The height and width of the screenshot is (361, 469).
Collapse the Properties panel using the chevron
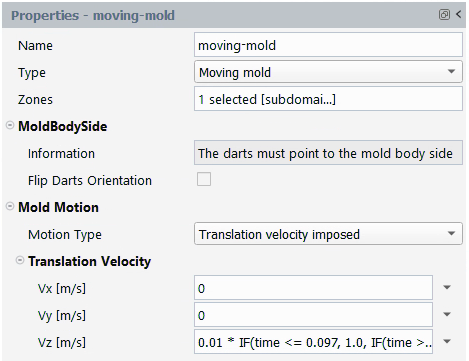[459, 14]
